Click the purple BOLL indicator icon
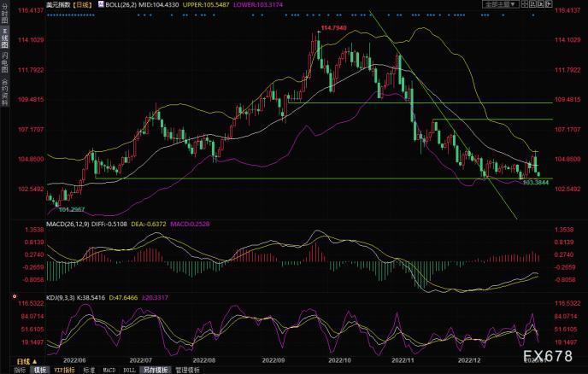 (x=101, y=4)
